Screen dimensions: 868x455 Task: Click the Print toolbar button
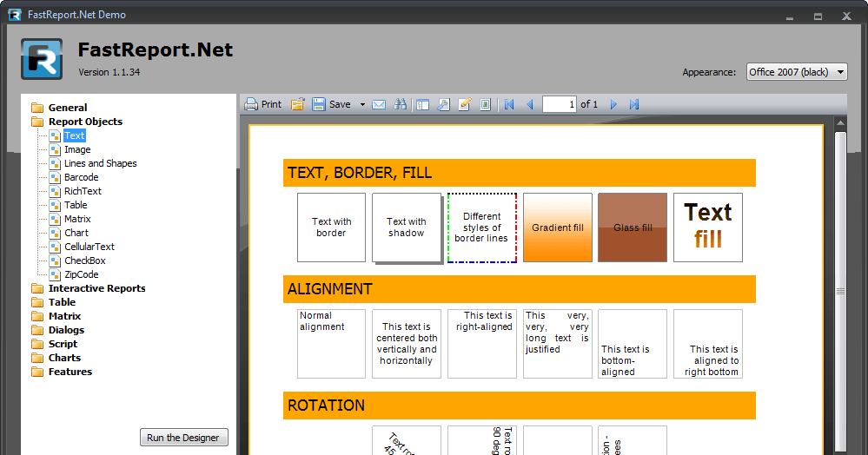click(x=263, y=104)
